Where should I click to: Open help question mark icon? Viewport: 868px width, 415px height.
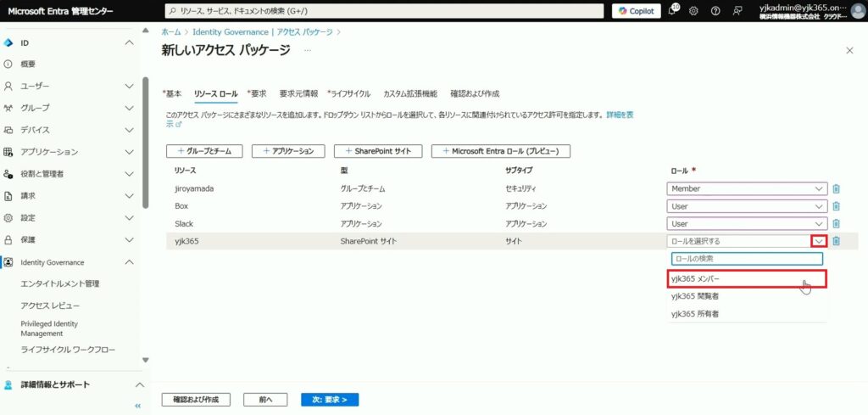[715, 11]
